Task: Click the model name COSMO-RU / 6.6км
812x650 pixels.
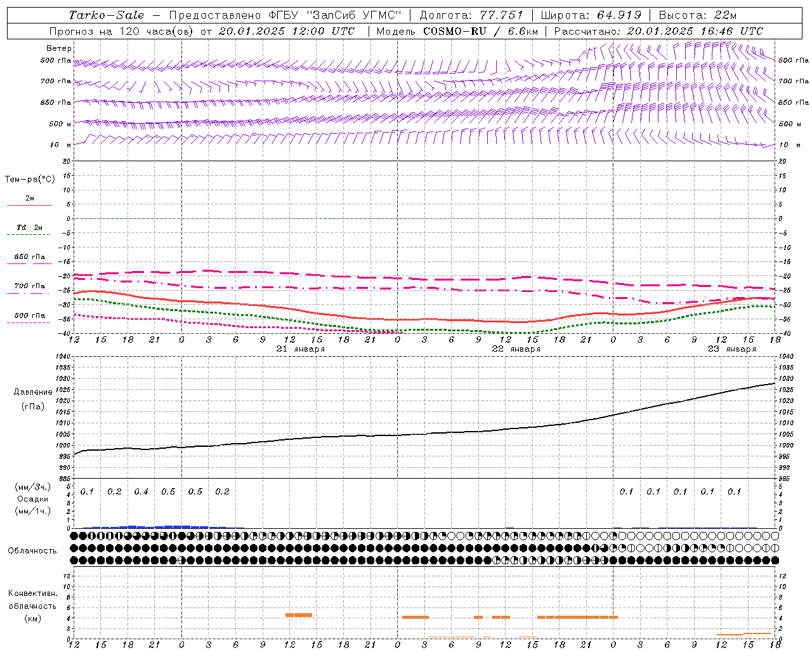Action: (x=480, y=31)
